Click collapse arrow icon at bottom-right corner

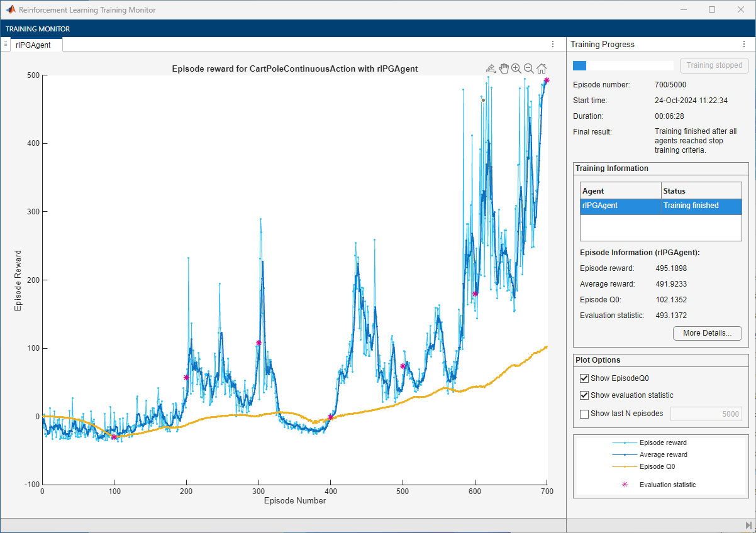click(748, 525)
